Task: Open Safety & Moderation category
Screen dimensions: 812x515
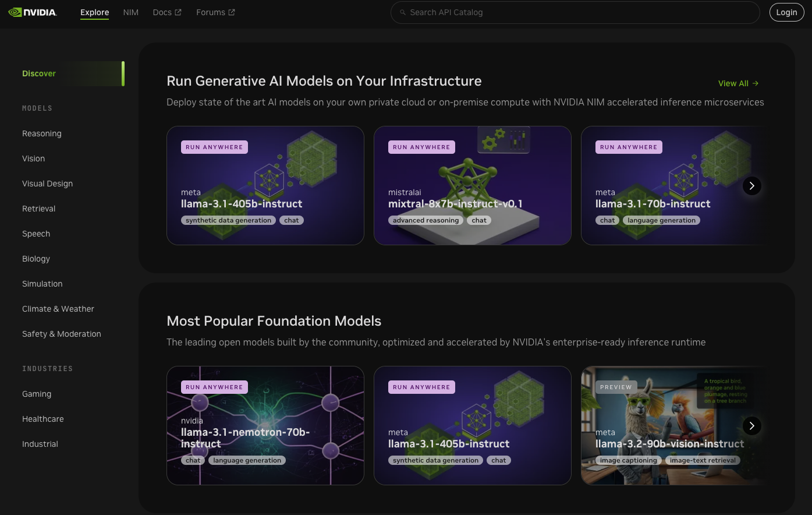Action: (62, 334)
